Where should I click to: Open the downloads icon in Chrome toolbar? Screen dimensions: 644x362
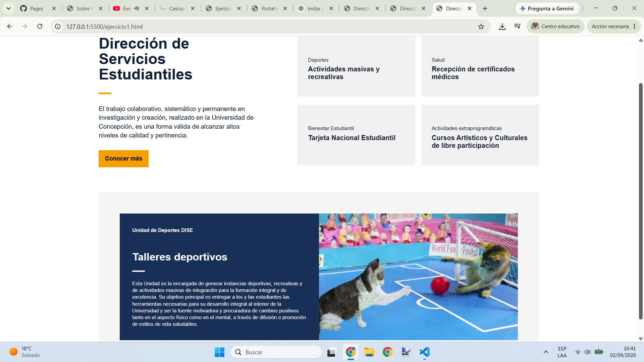point(502,26)
